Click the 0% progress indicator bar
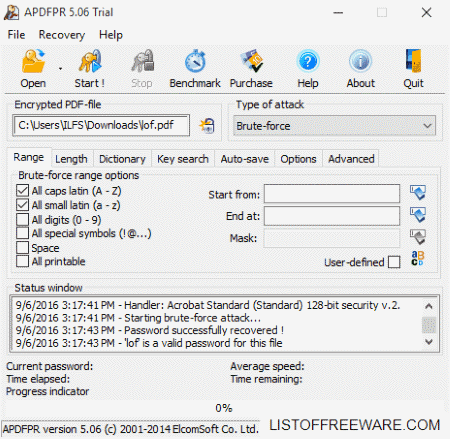This screenshot has width=450, height=439. click(x=224, y=408)
